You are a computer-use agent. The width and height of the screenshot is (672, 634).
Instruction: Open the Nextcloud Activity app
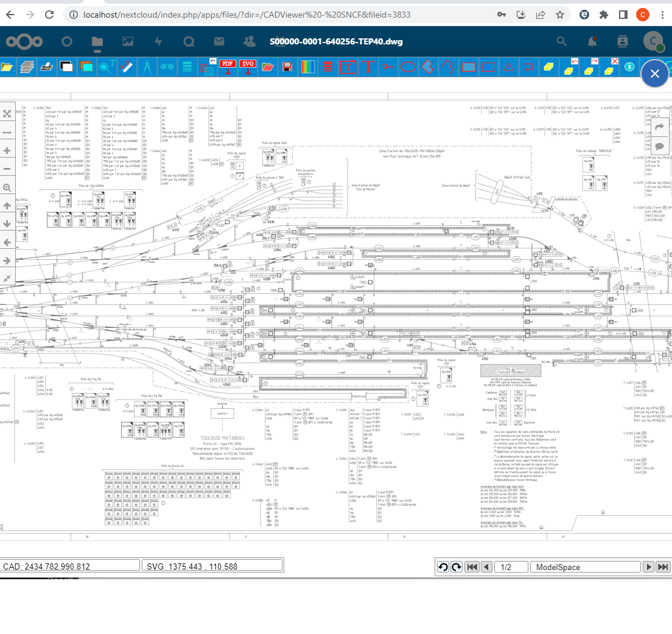pos(158,41)
